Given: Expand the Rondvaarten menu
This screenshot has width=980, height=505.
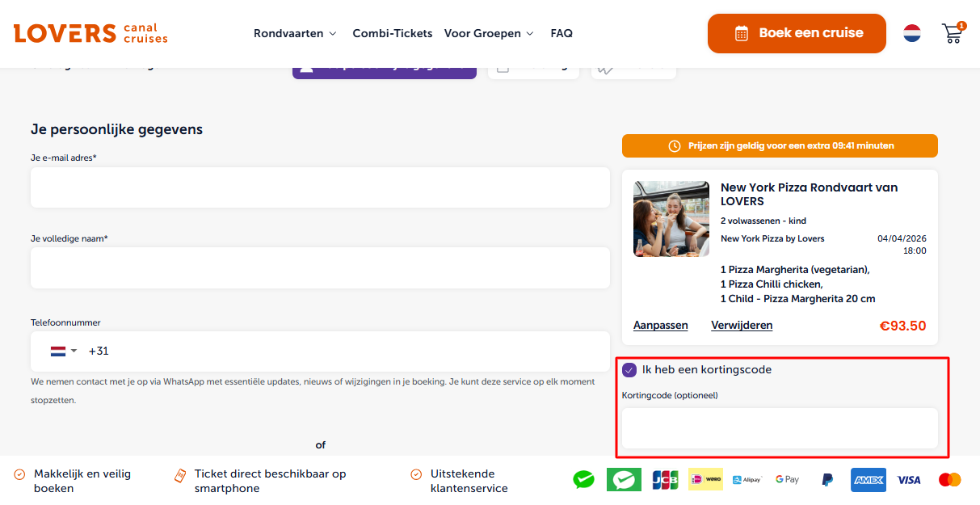Looking at the screenshot, I should 294,33.
